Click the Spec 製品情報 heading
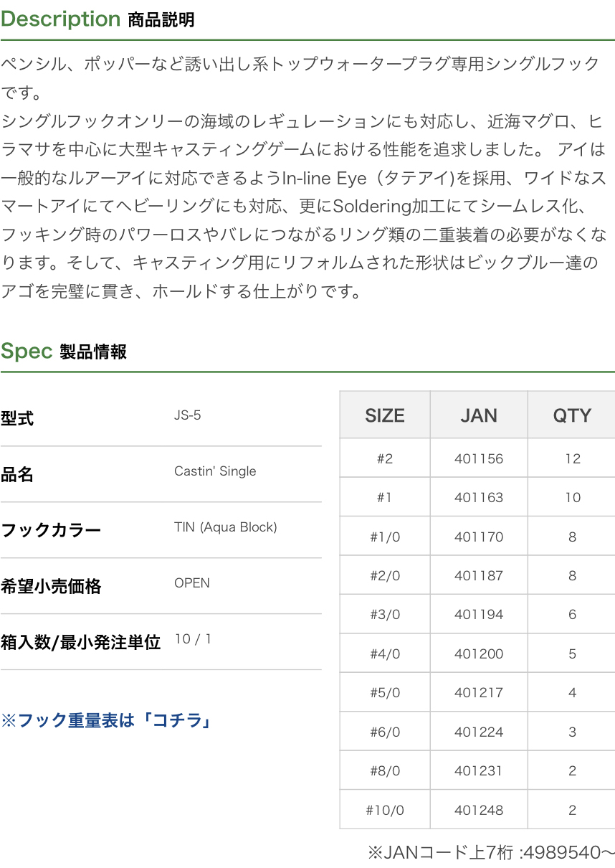The width and height of the screenshot is (615, 868). (64, 352)
